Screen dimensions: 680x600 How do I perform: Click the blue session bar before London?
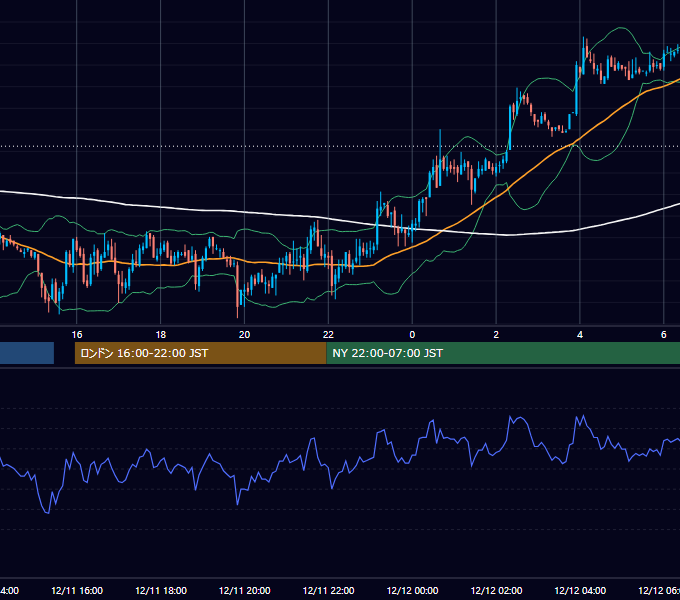coord(27,353)
